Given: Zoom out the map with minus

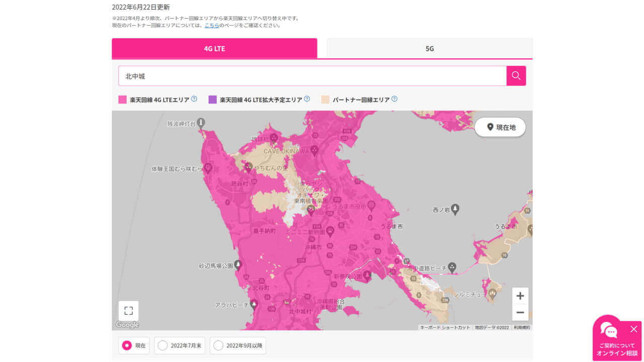Looking at the screenshot, I should pos(520,313).
